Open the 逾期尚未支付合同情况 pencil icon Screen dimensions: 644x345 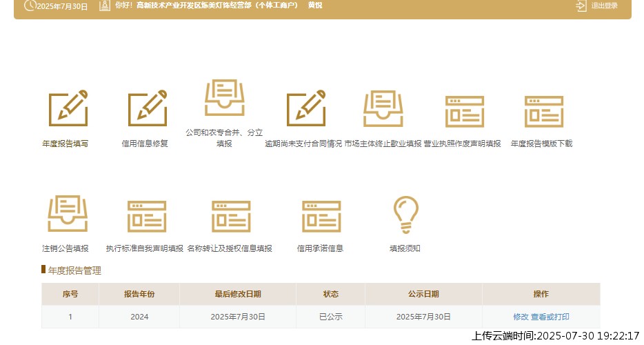tap(306, 108)
